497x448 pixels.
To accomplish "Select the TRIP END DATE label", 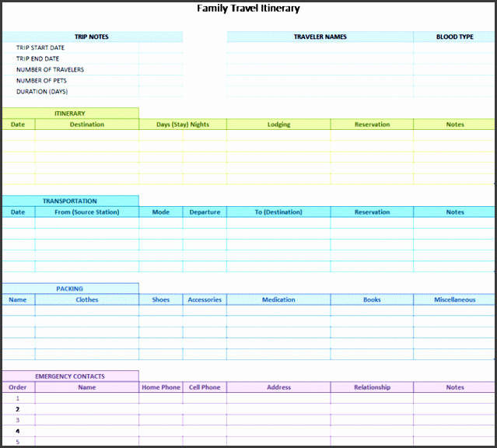I will click(37, 58).
